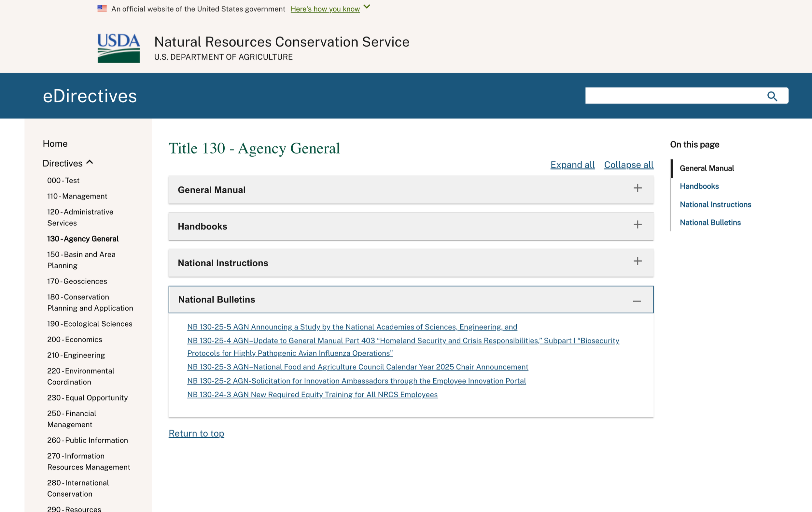This screenshot has height=512, width=812.
Task: Collapse National Bulletins with minus icon
Action: tap(637, 301)
